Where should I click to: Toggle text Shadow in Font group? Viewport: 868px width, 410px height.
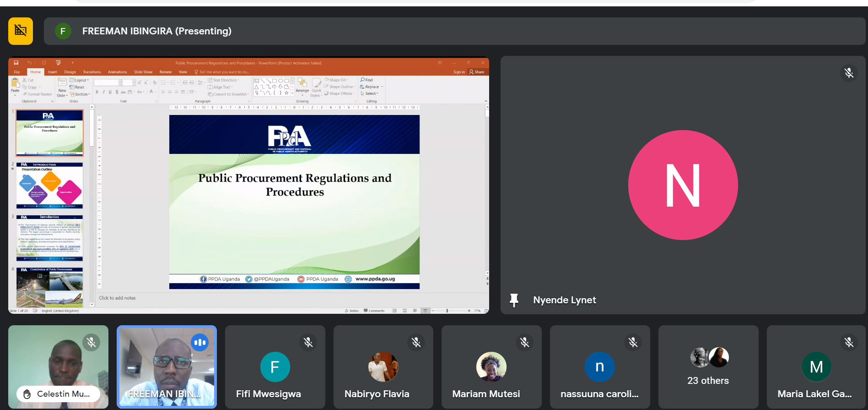117,92
